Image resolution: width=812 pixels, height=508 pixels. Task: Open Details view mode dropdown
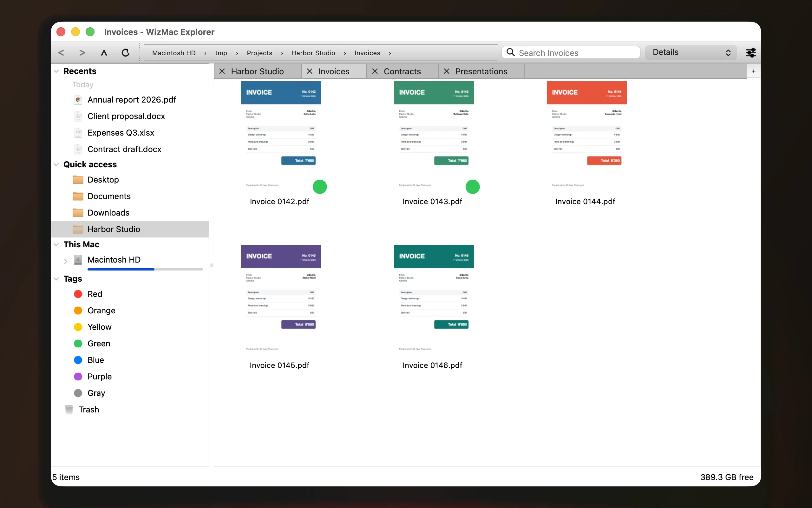691,52
